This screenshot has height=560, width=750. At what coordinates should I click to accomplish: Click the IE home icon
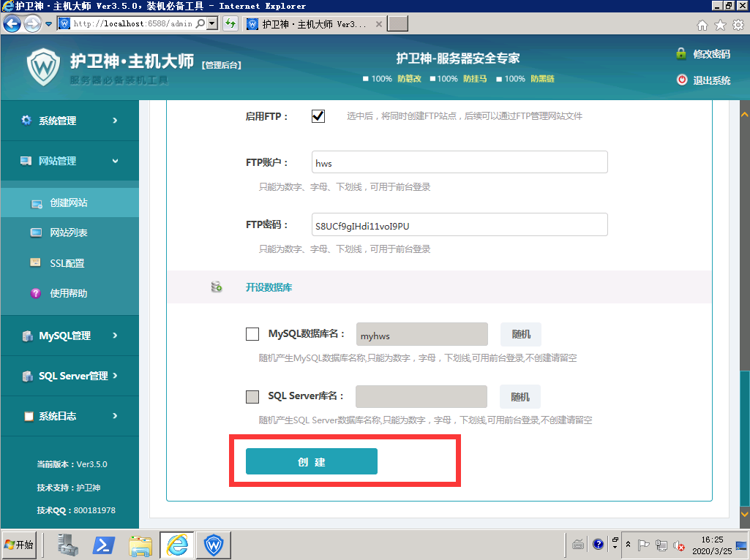click(x=702, y=25)
